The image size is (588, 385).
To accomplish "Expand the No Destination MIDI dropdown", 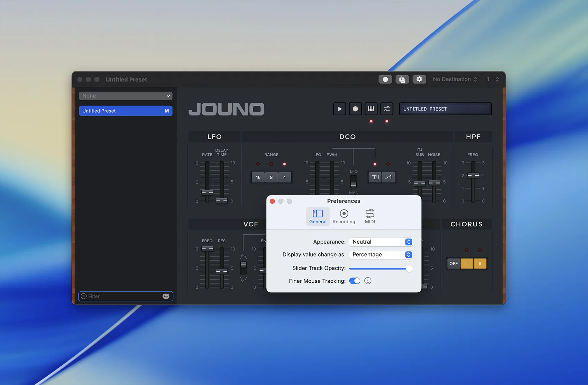I will (x=454, y=79).
